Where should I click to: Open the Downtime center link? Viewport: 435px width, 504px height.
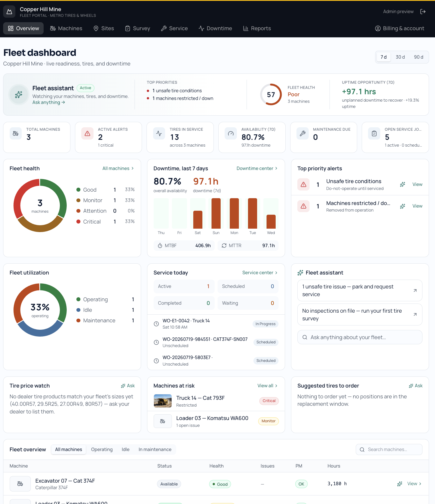click(x=257, y=169)
